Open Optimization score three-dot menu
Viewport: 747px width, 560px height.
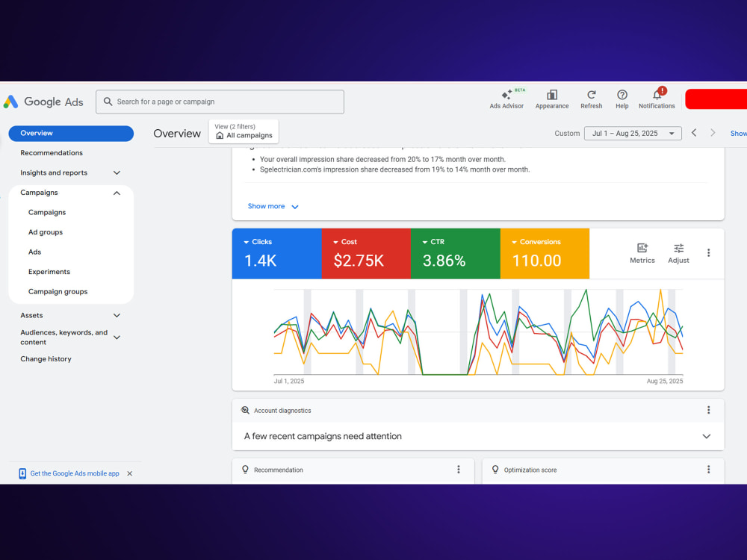708,470
